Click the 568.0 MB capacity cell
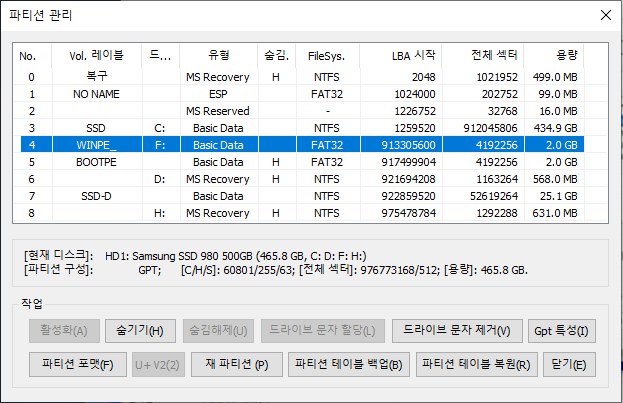The image size is (623, 403). pos(555,179)
